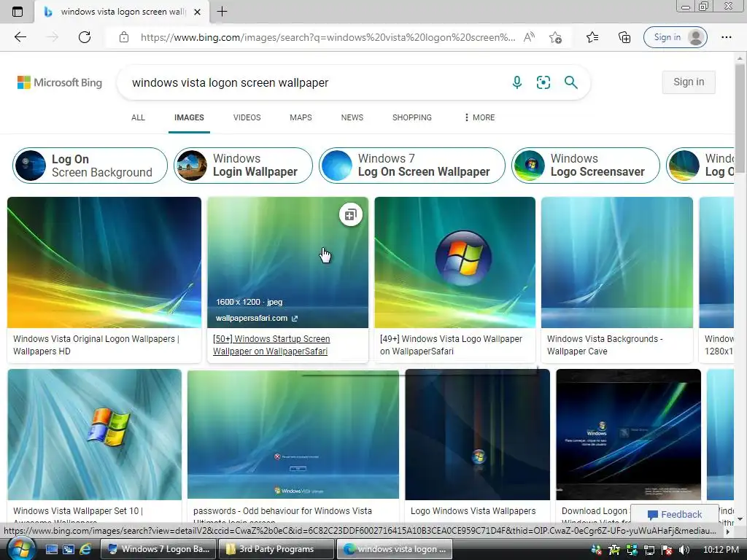The height and width of the screenshot is (560, 747).
Task: Open the red flag security tray icon
Action: pos(667,550)
